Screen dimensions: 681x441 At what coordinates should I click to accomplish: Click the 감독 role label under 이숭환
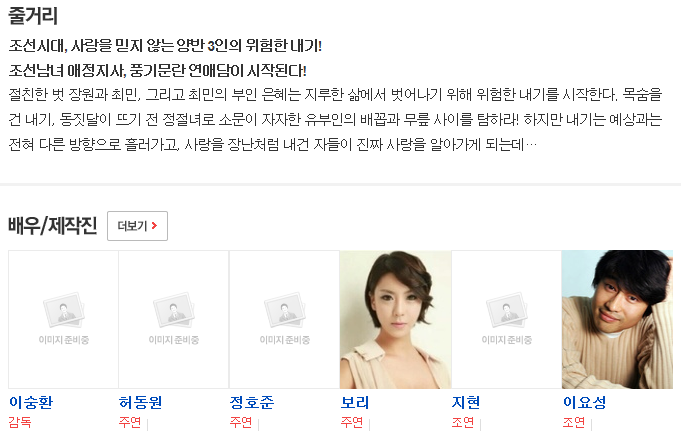point(20,422)
